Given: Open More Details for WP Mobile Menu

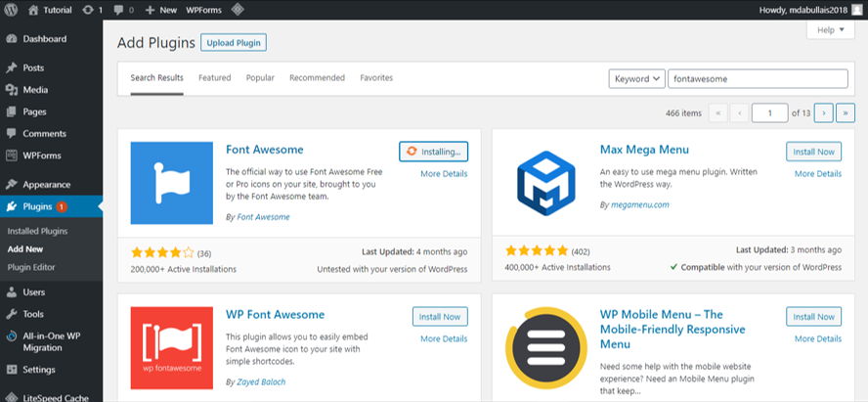Looking at the screenshot, I should click(818, 338).
